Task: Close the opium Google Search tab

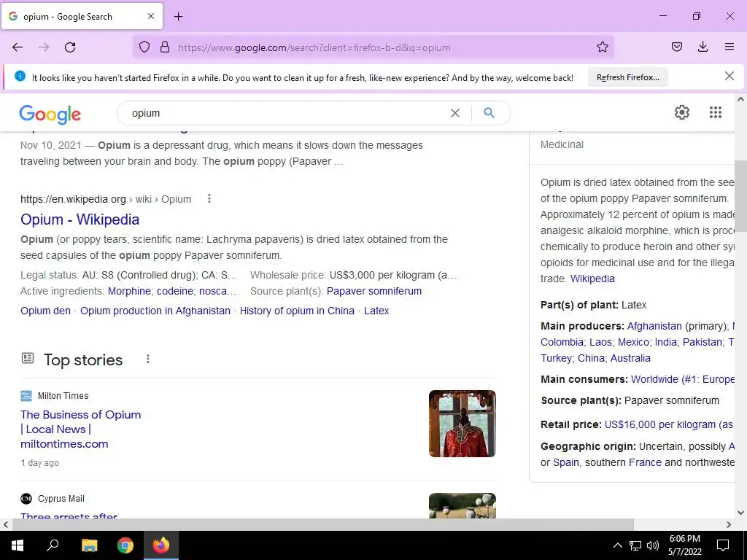Action: pos(151,16)
